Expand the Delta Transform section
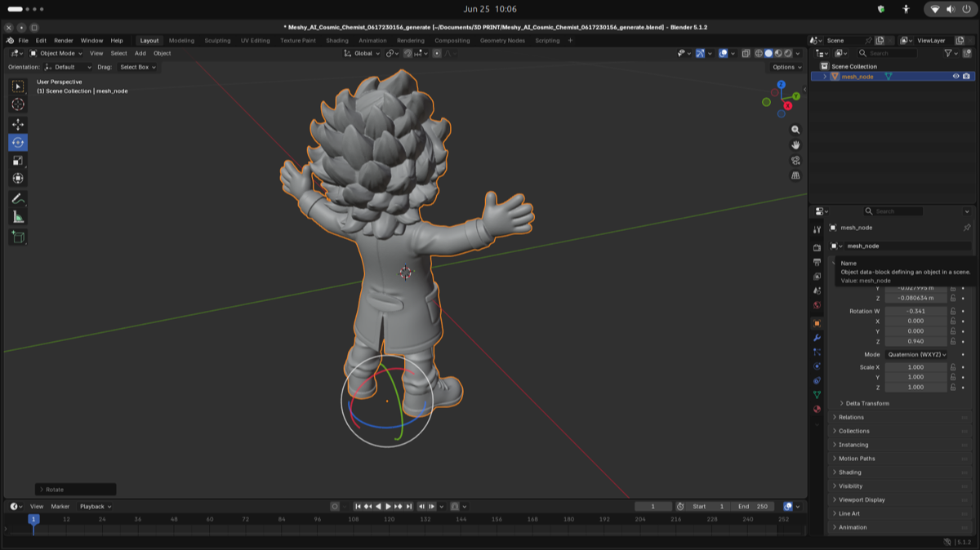The height and width of the screenshot is (550, 980). 867,403
